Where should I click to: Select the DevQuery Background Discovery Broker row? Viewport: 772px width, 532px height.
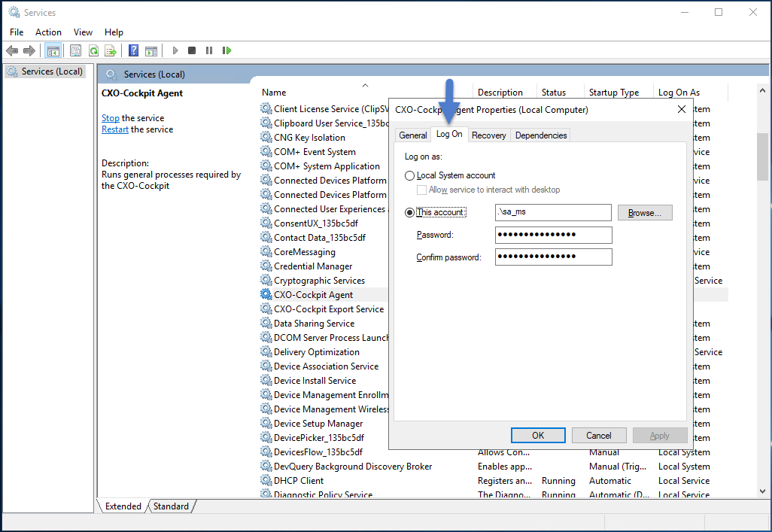[494, 466]
